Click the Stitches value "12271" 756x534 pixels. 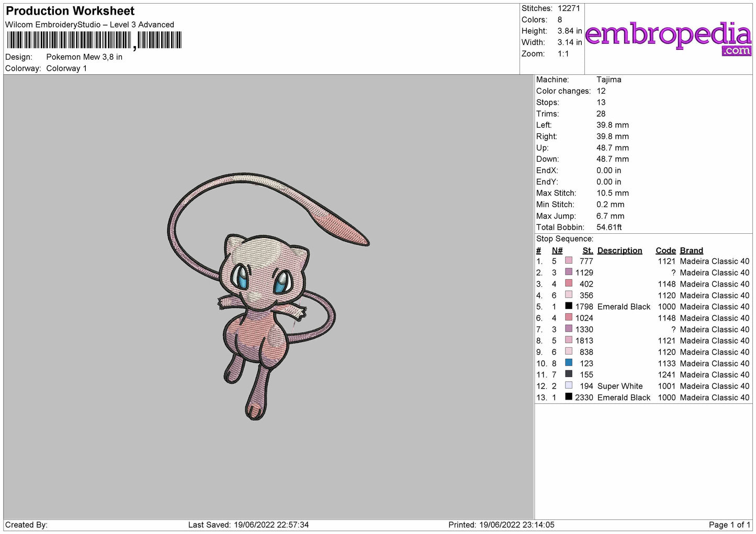coord(569,8)
